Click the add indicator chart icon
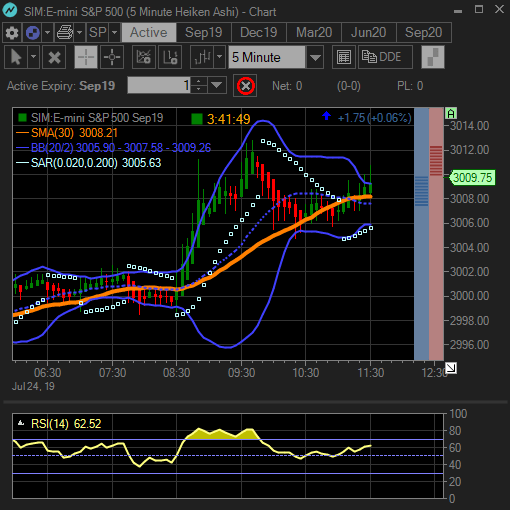The width and height of the screenshot is (510, 510). pyautogui.click(x=144, y=57)
